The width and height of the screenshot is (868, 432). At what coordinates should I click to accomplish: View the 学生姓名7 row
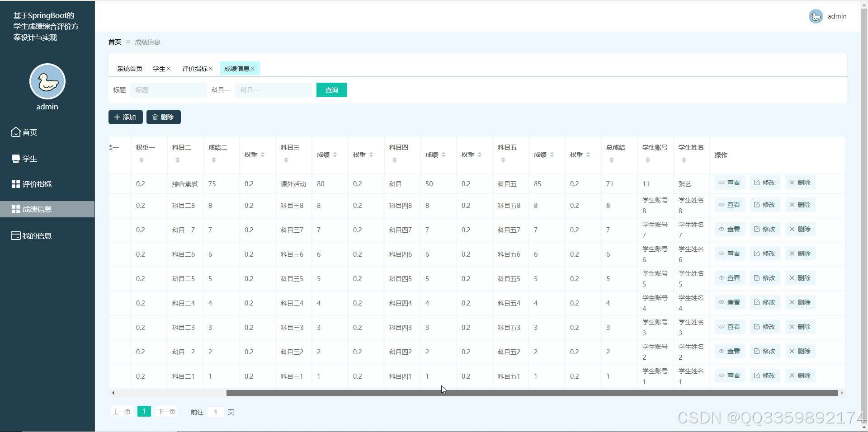(729, 229)
